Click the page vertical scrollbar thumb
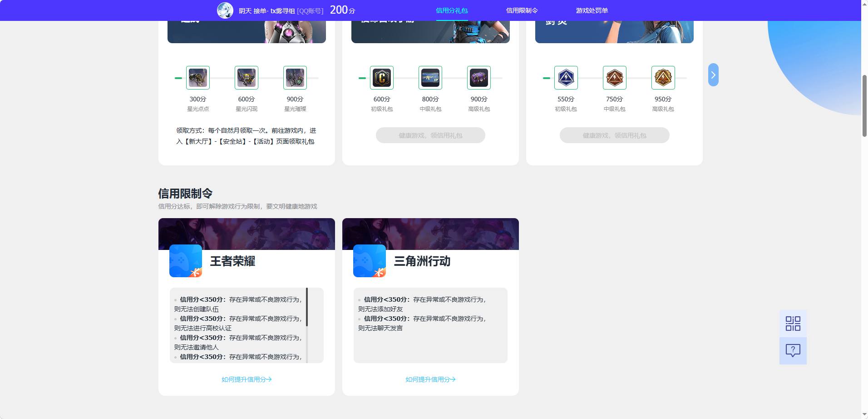The image size is (868, 419). (864, 105)
